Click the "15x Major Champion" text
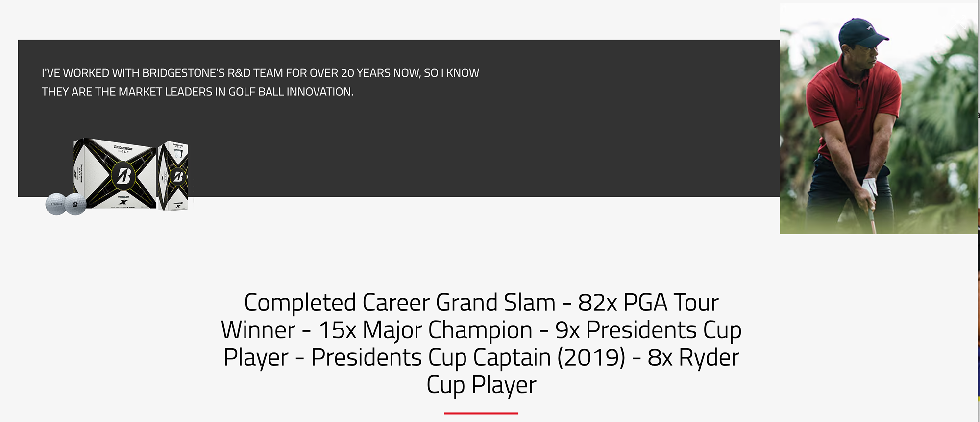The height and width of the screenshot is (422, 980). click(x=425, y=330)
